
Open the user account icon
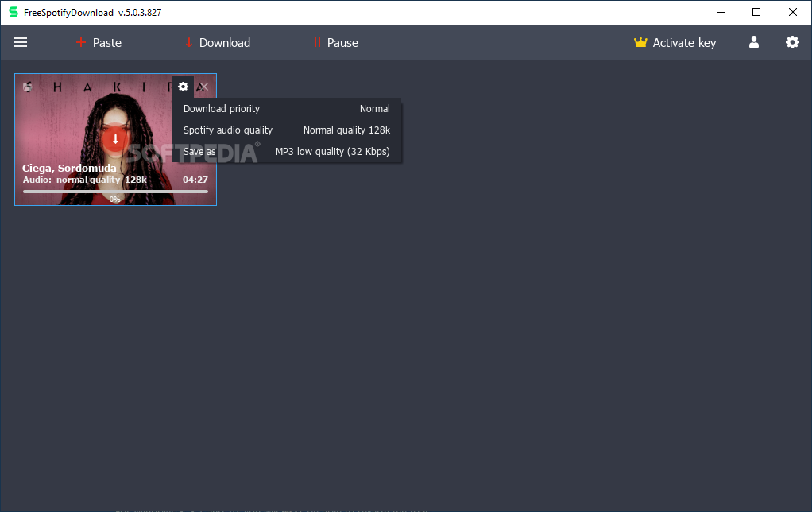[754, 42]
